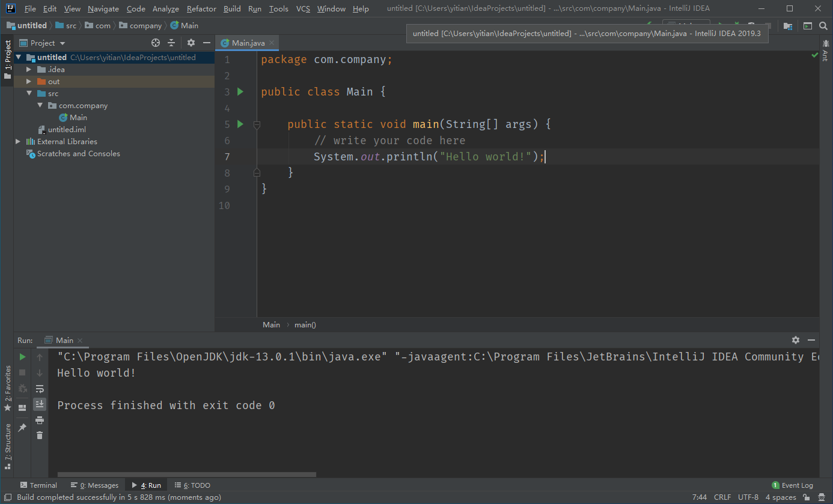
Task: Click the Stop process square icon
Action: point(22,373)
